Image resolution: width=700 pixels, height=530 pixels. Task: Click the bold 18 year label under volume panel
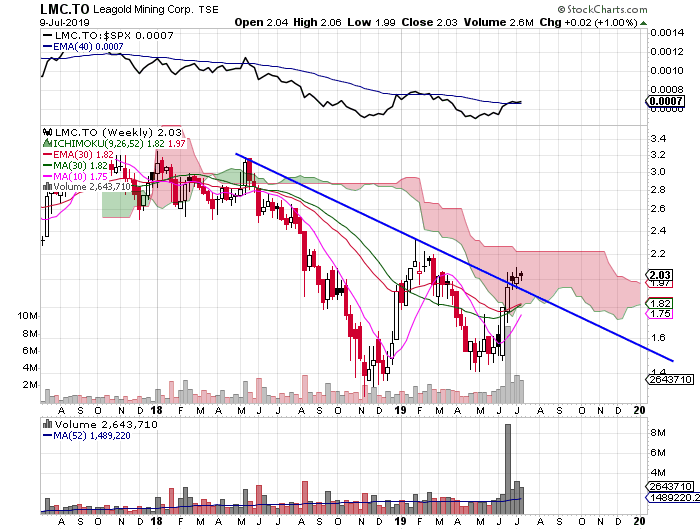coord(156,521)
